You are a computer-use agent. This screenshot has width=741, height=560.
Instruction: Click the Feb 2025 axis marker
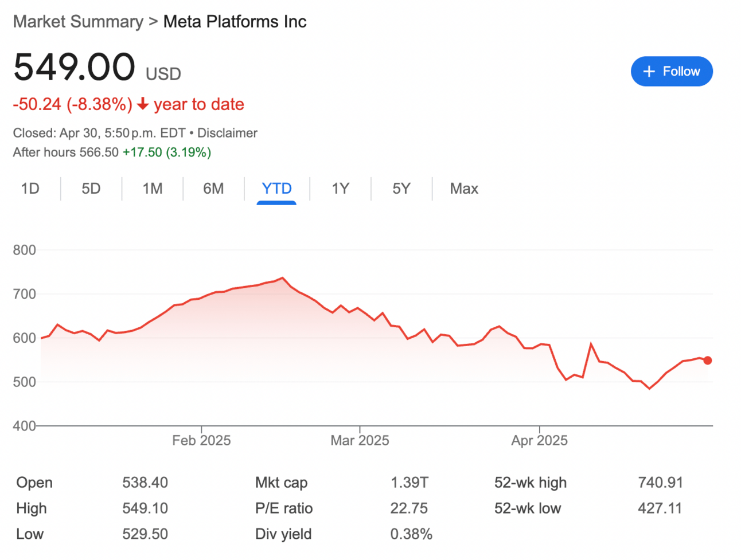pyautogui.click(x=201, y=440)
